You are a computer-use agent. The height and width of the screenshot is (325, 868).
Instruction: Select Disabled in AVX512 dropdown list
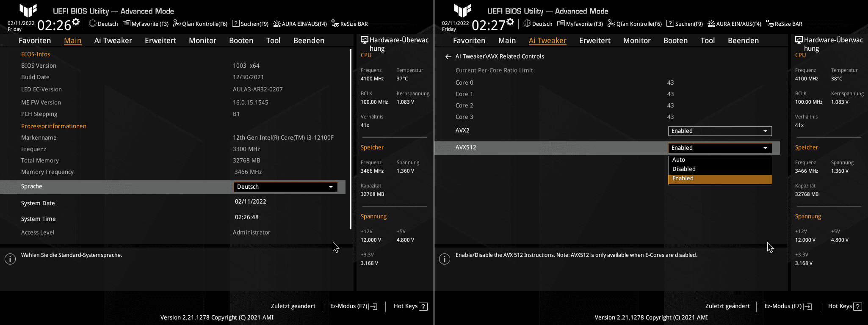(x=720, y=169)
